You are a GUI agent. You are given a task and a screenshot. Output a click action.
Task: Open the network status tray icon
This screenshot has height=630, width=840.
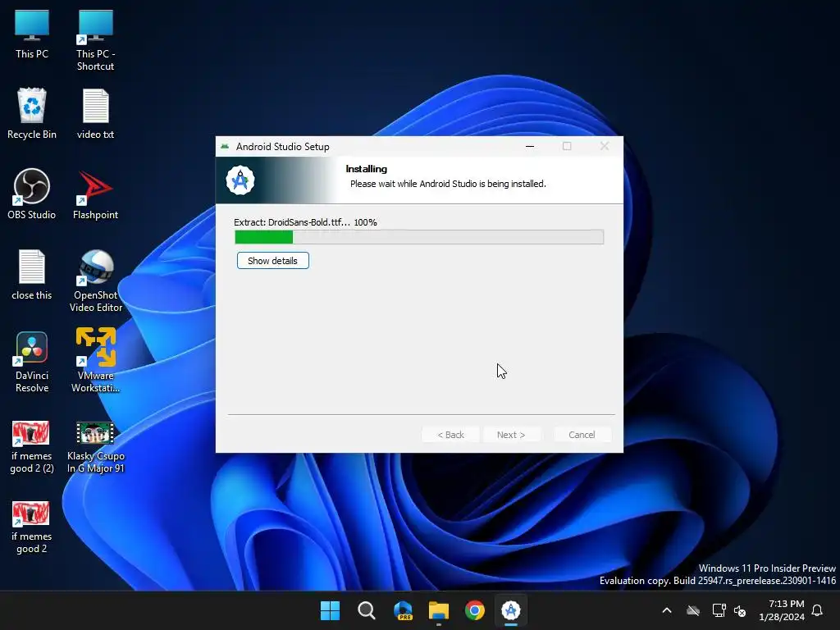pos(719,610)
